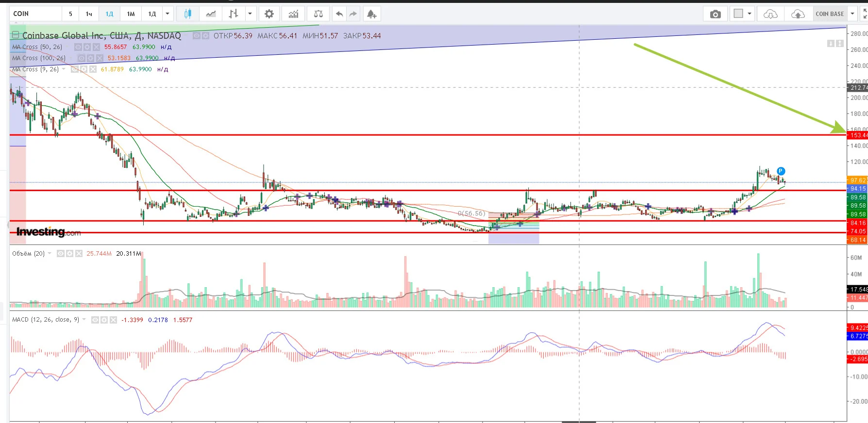Viewport: 868px width, 423px height.
Task: Select the 5 minute timeframe
Action: tap(70, 14)
